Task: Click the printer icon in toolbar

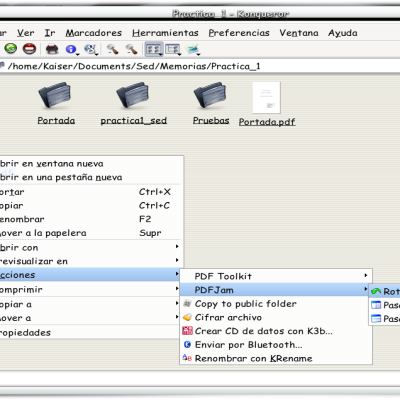Action: pyautogui.click(x=52, y=49)
